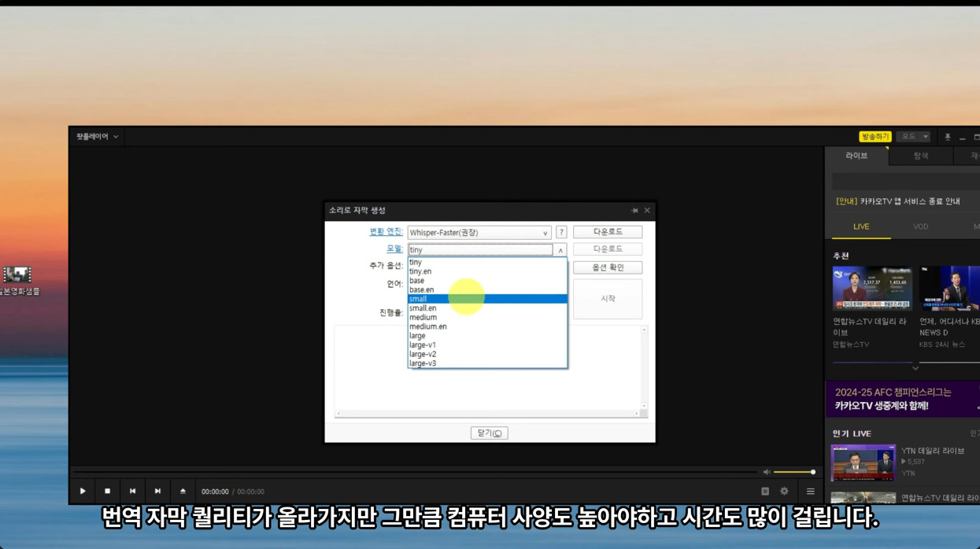
Task: Skip to the next track
Action: (157, 492)
